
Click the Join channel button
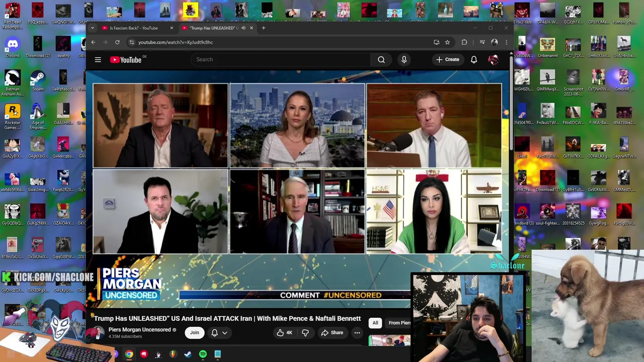tap(194, 333)
